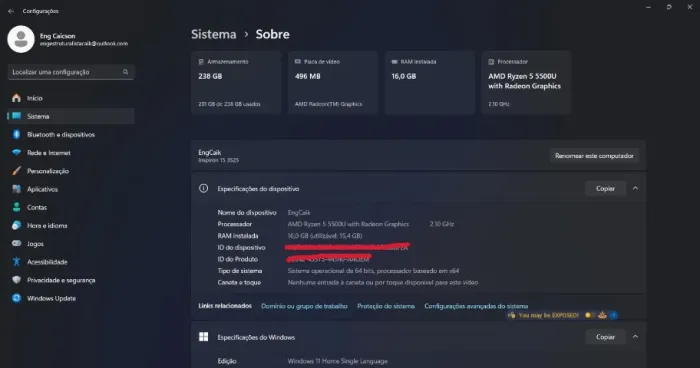Open Domínio ou grupo de trabalho link
Viewport: 700px width, 368px height.
coord(304,306)
